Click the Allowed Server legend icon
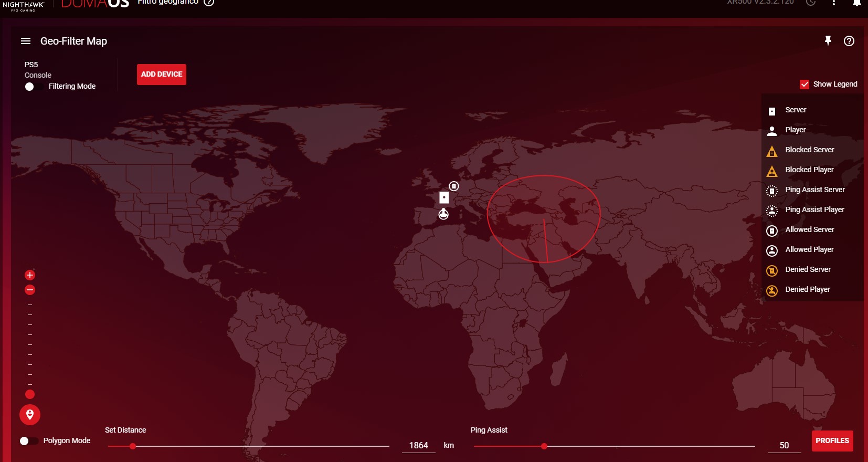Viewport: 868px width, 462px height. point(772,231)
